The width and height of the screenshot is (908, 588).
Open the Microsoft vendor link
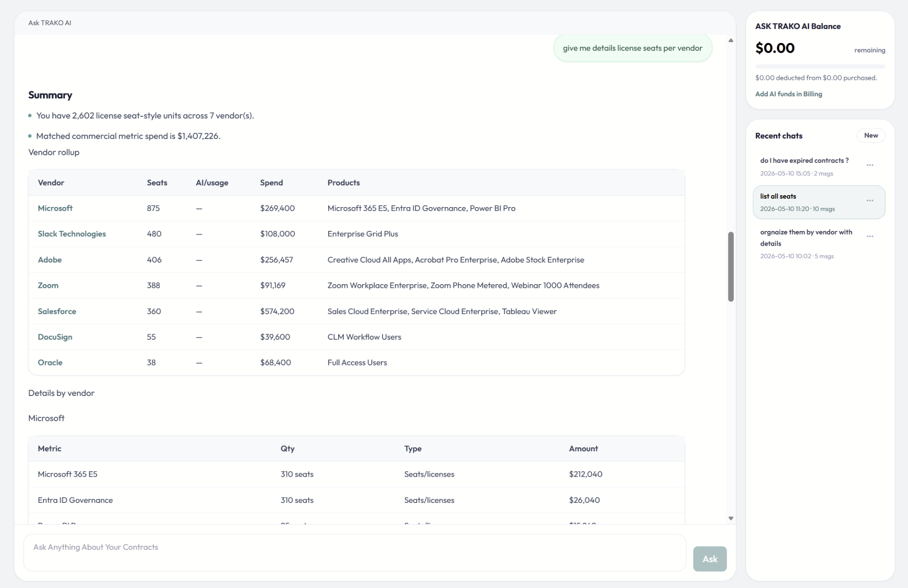click(x=55, y=208)
